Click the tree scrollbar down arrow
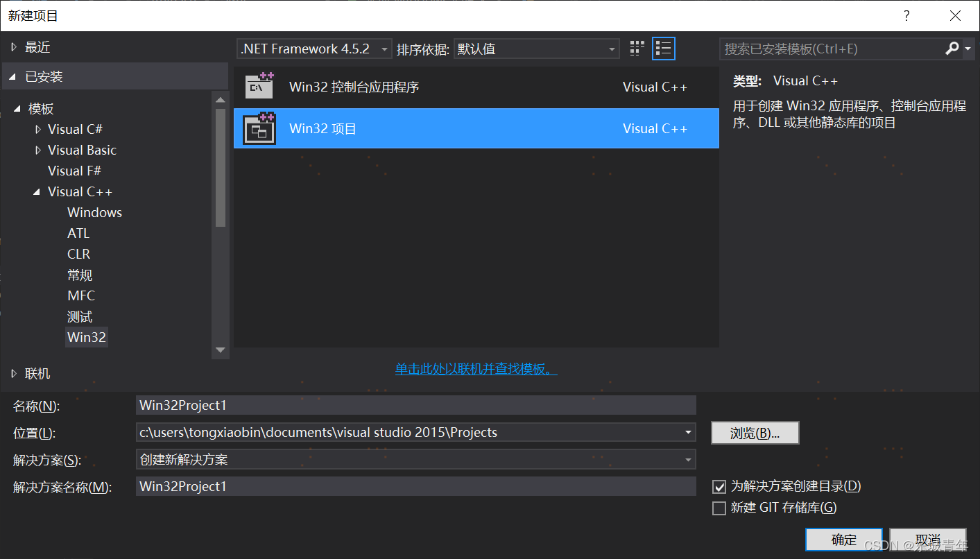 [x=221, y=350]
